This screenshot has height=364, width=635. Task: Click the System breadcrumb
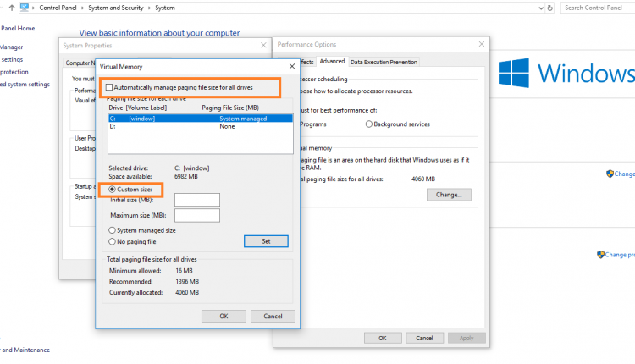pos(165,8)
